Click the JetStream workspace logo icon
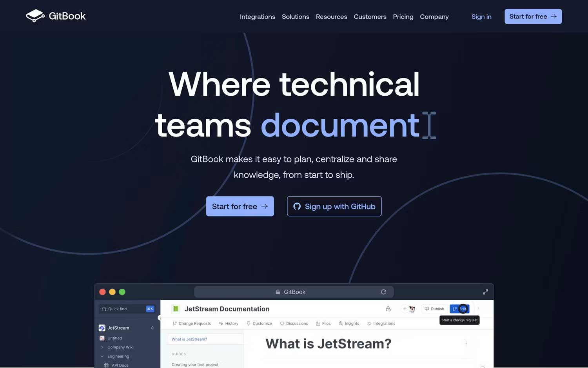Screen dimensions: 588x368 102,328
